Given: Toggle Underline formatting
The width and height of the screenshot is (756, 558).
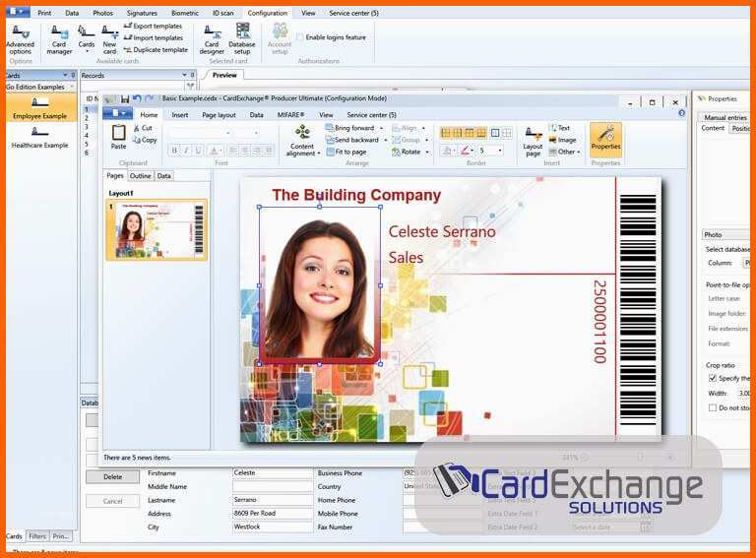Looking at the screenshot, I should pyautogui.click(x=198, y=151).
